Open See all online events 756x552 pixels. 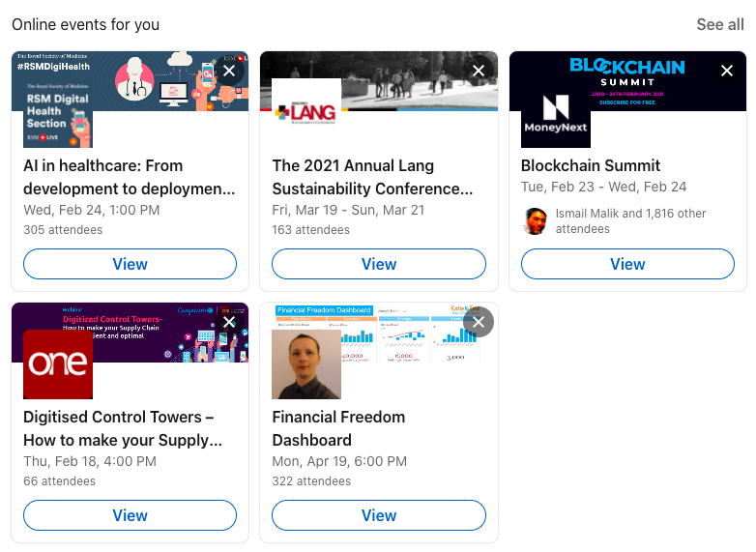click(720, 24)
